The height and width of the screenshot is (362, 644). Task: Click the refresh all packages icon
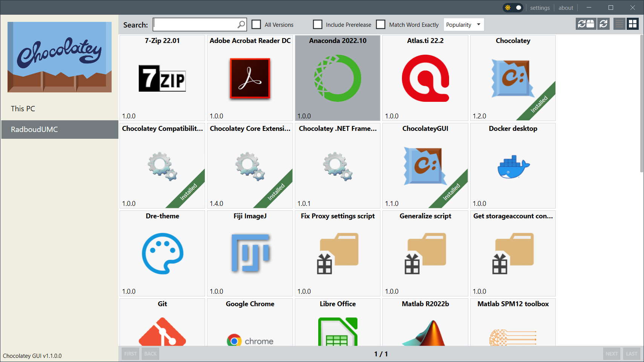[585, 24]
